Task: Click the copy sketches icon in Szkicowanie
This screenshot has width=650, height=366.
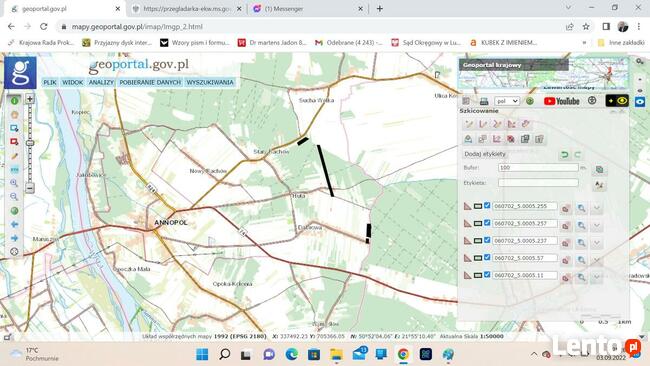Action: point(525,139)
